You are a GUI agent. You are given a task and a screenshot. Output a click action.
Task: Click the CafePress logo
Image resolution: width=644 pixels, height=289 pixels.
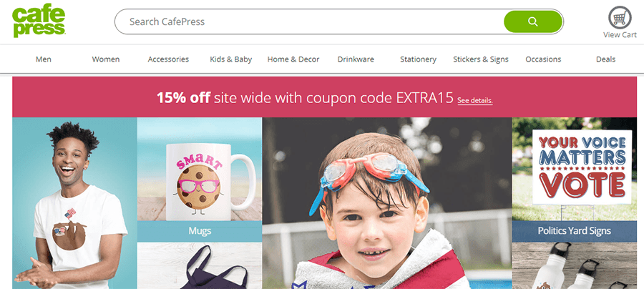[39, 21]
